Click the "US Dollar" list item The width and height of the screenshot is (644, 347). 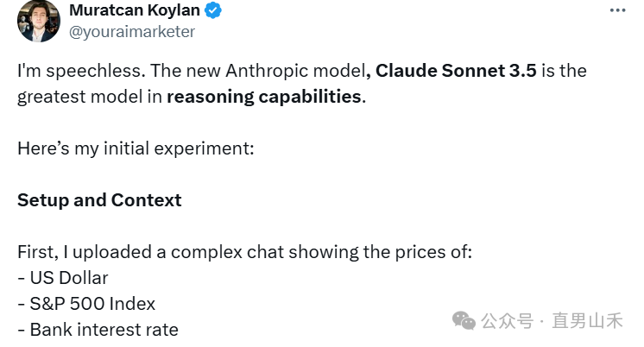coord(69,278)
